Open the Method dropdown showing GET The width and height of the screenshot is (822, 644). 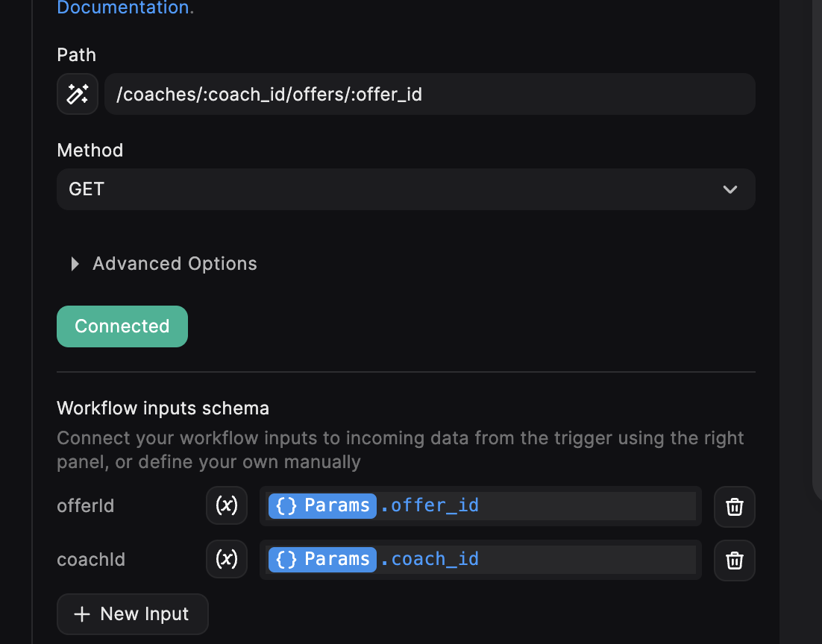(406, 189)
